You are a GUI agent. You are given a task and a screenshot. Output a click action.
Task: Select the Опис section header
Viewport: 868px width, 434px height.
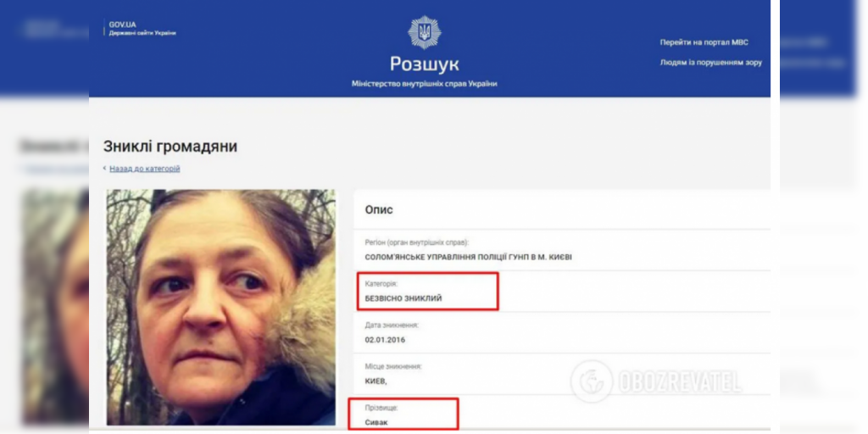tap(379, 210)
